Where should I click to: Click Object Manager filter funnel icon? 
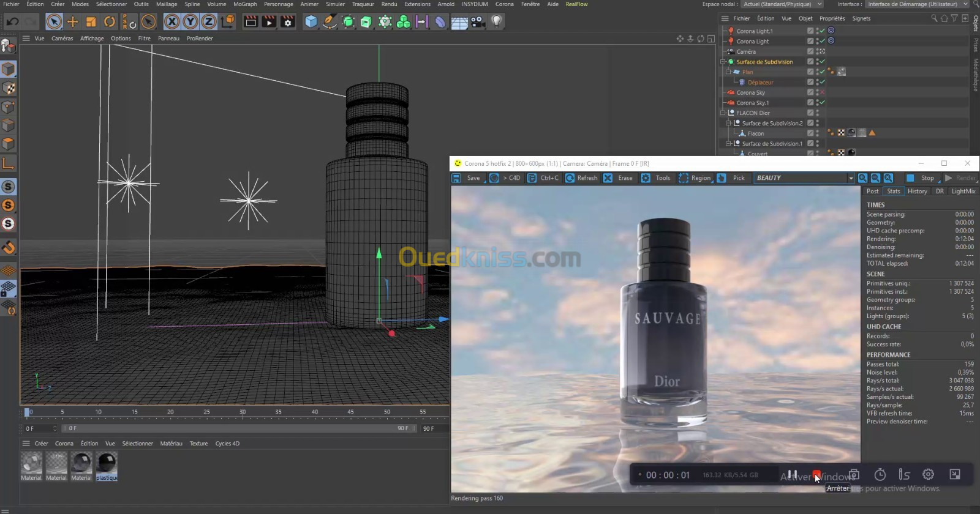(x=954, y=18)
